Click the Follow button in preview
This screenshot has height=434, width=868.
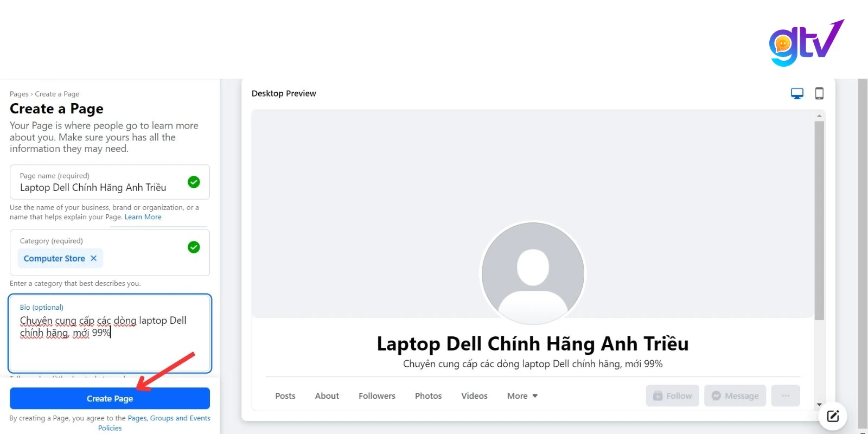(x=673, y=395)
